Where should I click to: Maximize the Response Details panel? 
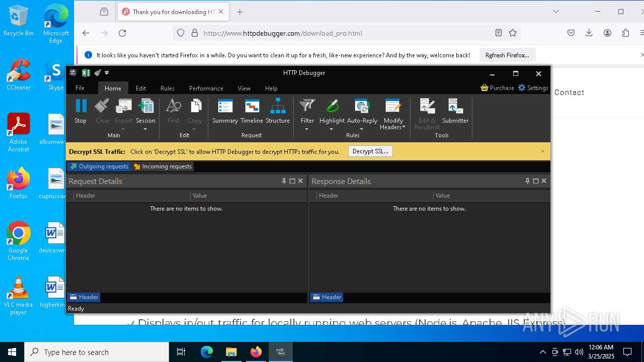536,181
